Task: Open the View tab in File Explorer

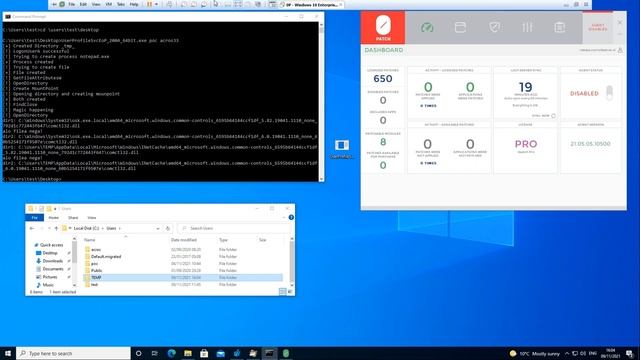Action: [92, 218]
